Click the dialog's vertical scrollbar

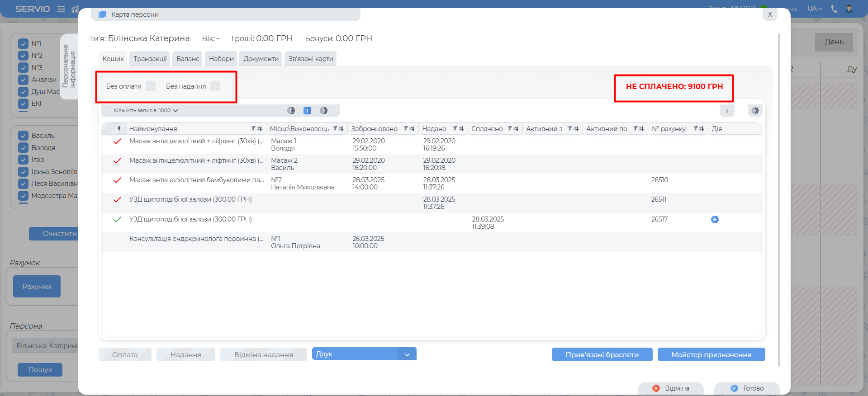click(779, 199)
